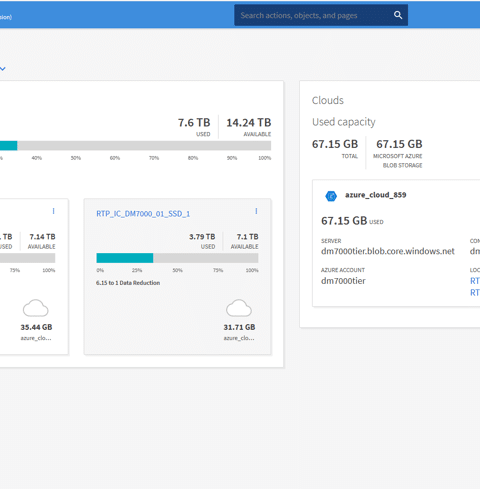Open options menu for RTP_IC_DM7000_01_SSD_1 card
The width and height of the screenshot is (480, 489).
pos(256,211)
